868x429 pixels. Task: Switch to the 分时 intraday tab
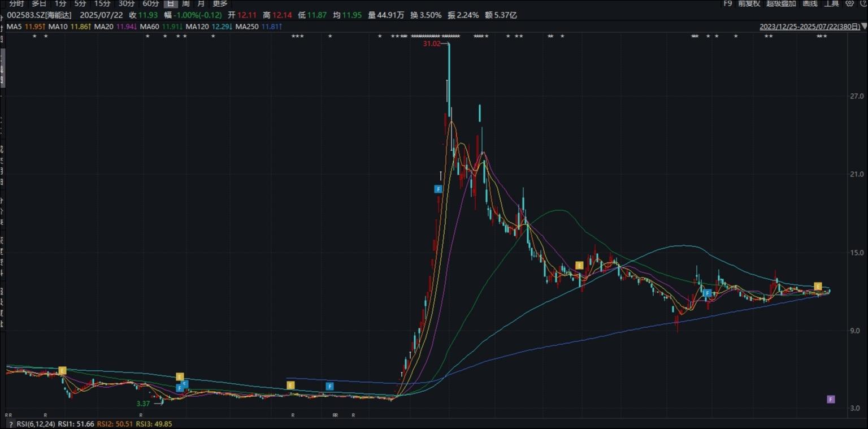point(16,3)
